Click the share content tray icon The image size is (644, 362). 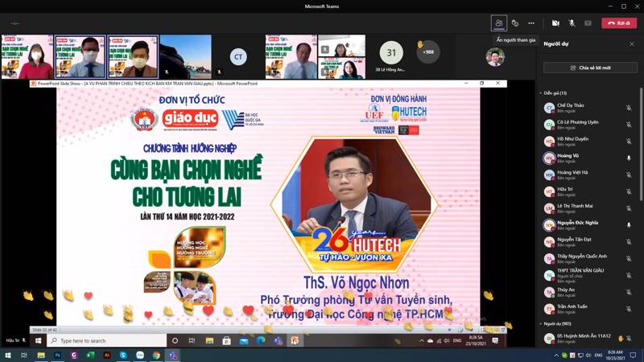pos(588,23)
